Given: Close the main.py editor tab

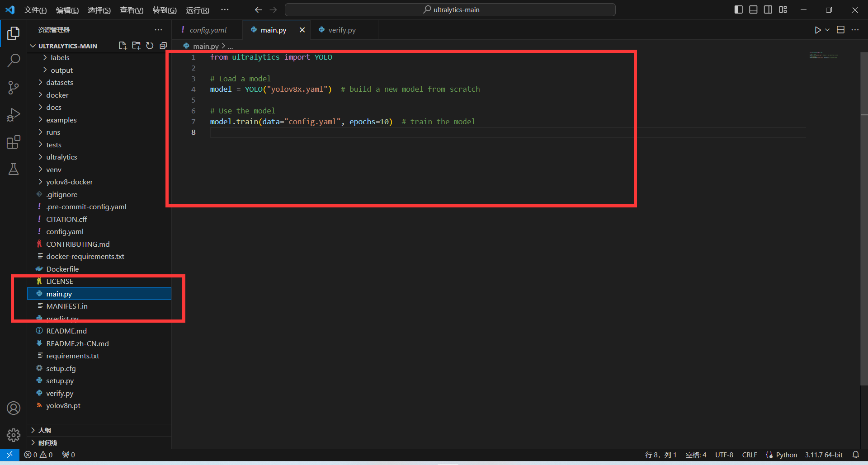Looking at the screenshot, I should pos(302,30).
